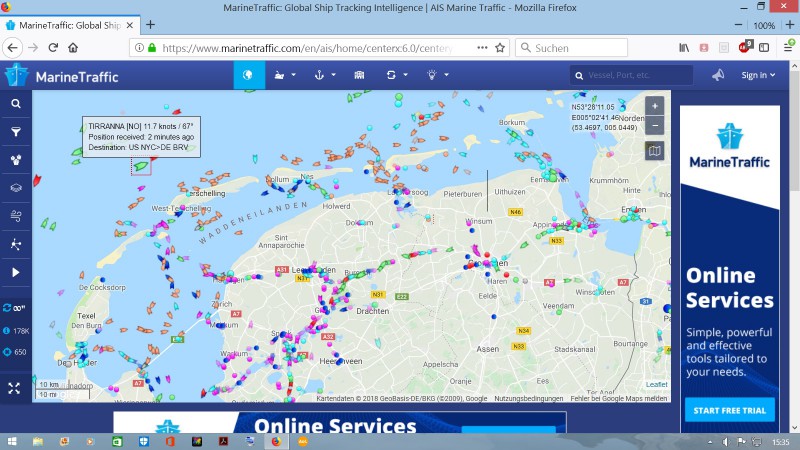Screen dimensions: 800x450
Task: Expand the Ports anchor dropdown menu
Action: [324, 75]
